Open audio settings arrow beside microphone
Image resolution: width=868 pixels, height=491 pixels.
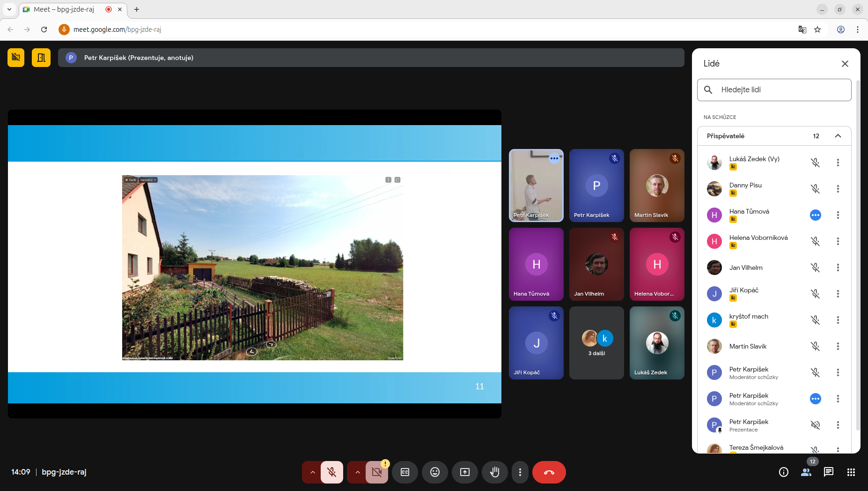(x=312, y=472)
